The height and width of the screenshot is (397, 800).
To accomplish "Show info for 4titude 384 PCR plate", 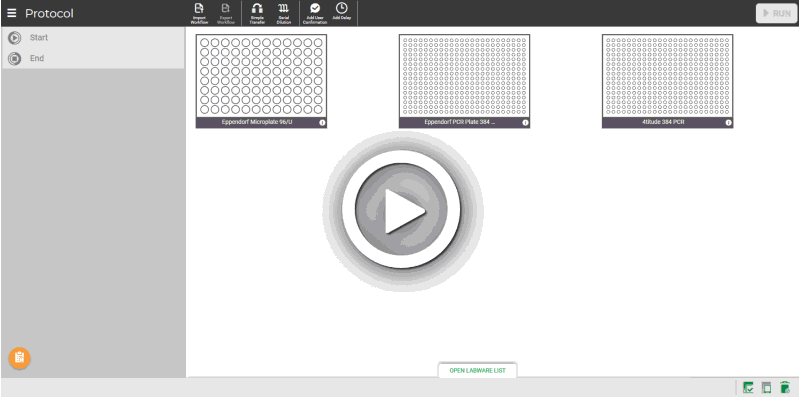I will coord(729,123).
